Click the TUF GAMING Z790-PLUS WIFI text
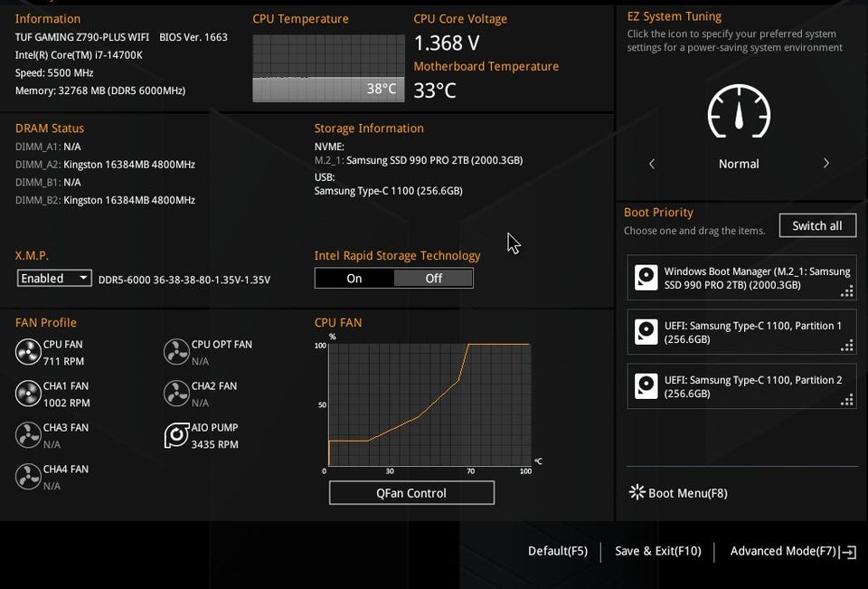 [x=82, y=37]
